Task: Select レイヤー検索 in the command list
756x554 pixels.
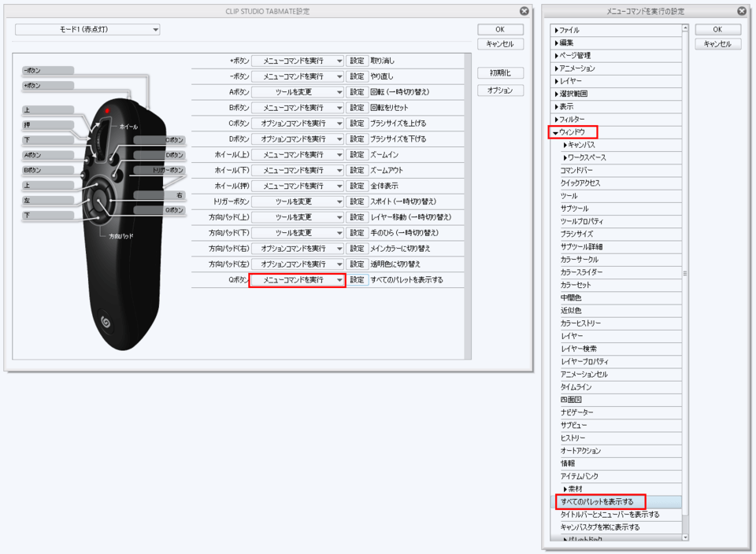Action: coord(616,349)
